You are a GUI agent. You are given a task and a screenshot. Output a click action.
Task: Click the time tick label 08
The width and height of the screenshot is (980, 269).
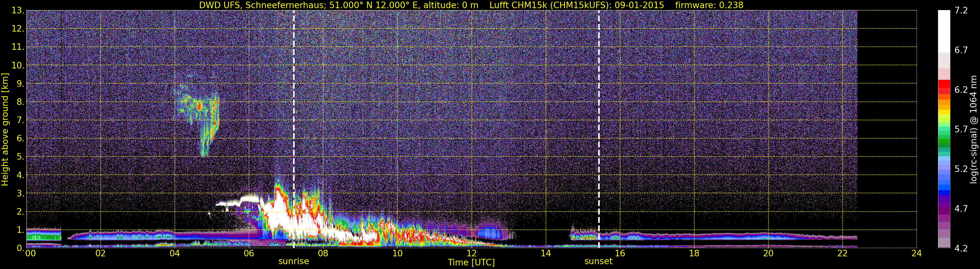pyautogui.click(x=323, y=253)
